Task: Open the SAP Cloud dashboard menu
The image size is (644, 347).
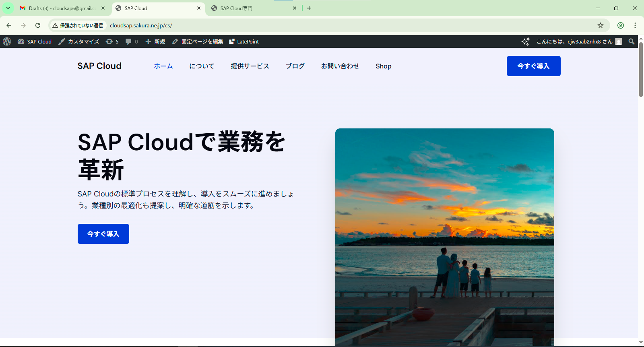Action: 35,41
